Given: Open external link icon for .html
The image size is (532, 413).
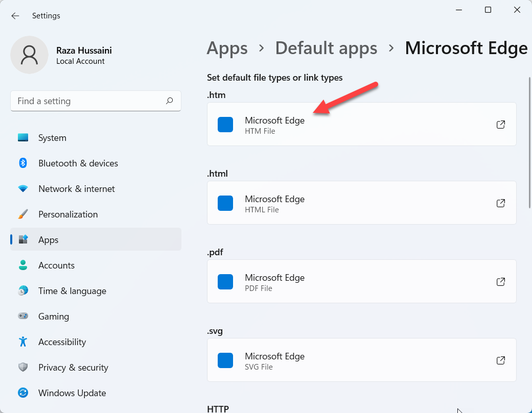Looking at the screenshot, I should point(501,203).
